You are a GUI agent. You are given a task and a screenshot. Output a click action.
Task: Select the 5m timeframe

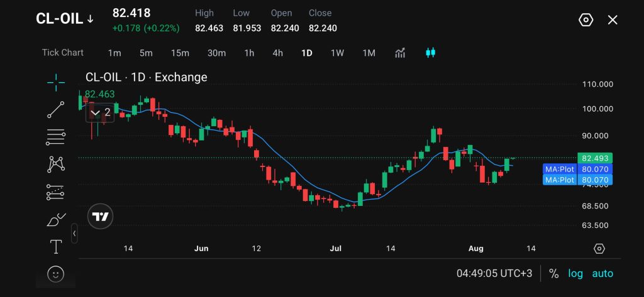146,53
